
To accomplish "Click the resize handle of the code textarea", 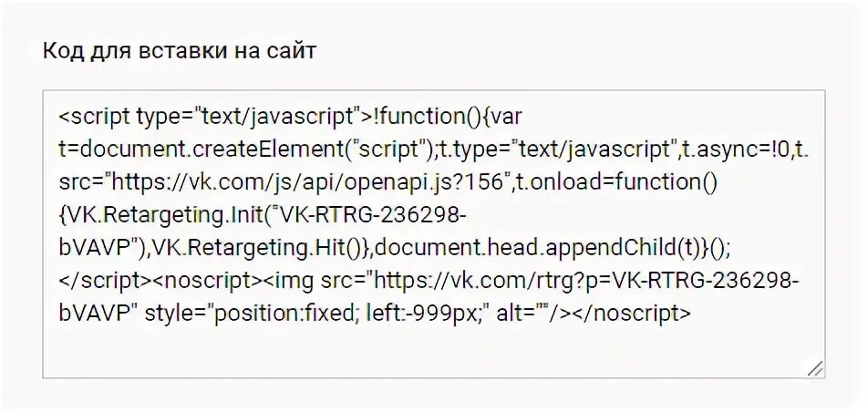I will click(x=814, y=368).
